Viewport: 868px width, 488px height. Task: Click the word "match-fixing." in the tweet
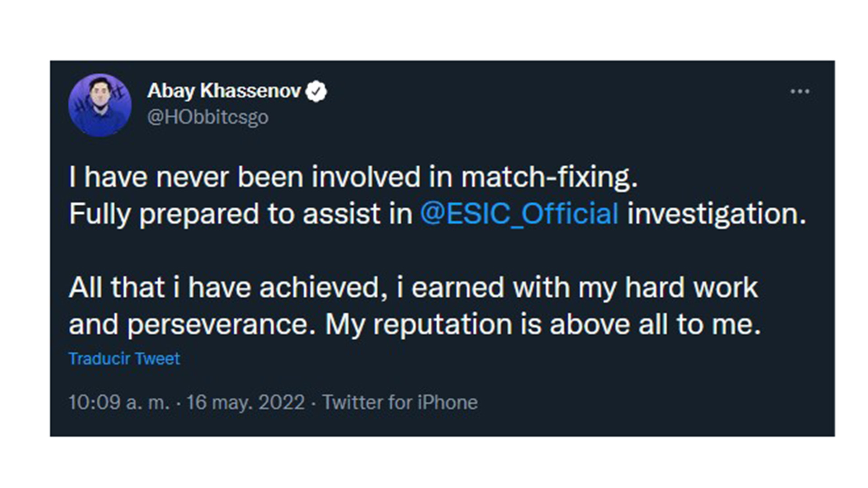(x=549, y=177)
